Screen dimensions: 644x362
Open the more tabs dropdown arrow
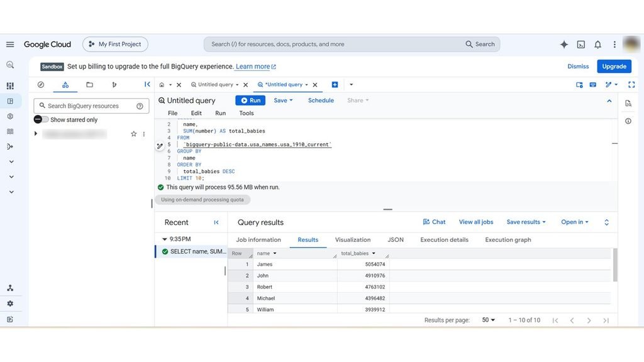click(x=351, y=85)
